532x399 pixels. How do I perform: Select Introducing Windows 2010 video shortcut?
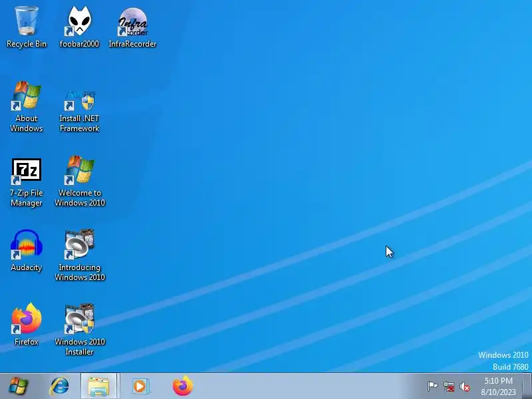pos(79,255)
